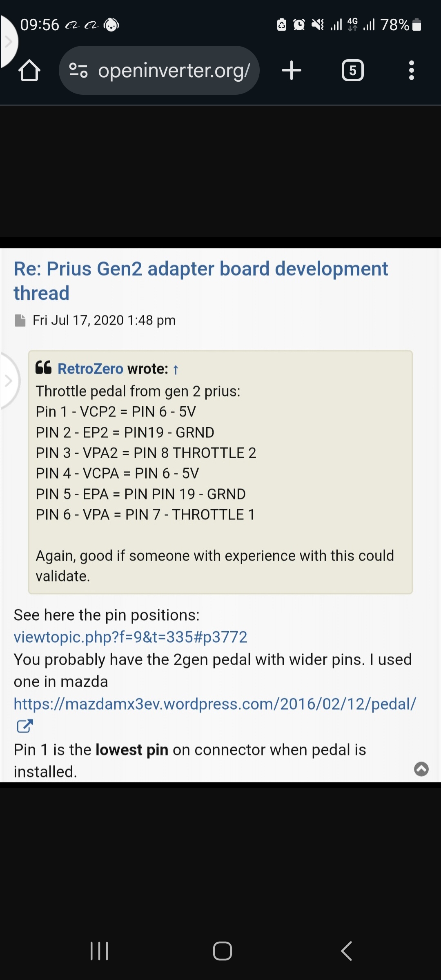Expand the top edge side panel handle
The width and height of the screenshot is (441, 980).
point(7,42)
